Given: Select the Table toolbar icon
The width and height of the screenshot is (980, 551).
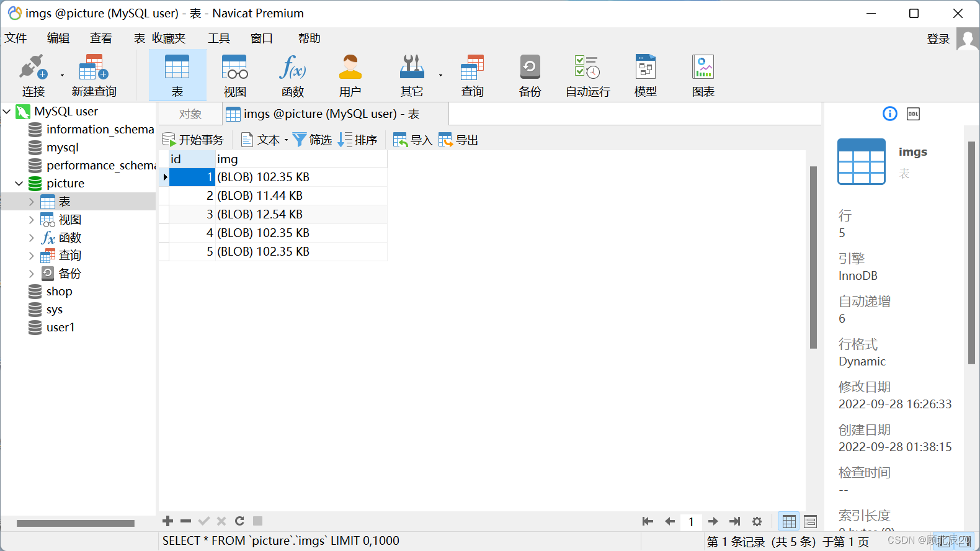Looking at the screenshot, I should click(x=177, y=76).
